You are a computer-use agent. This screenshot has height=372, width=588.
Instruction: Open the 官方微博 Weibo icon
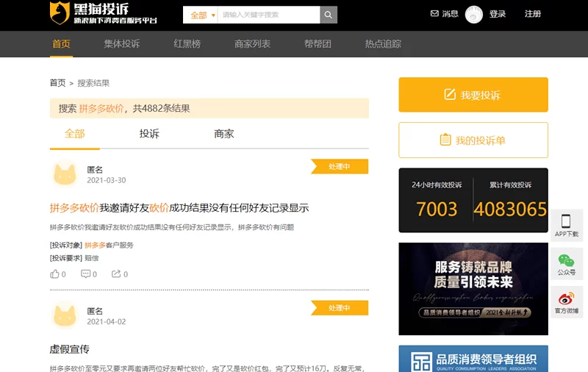click(x=566, y=299)
